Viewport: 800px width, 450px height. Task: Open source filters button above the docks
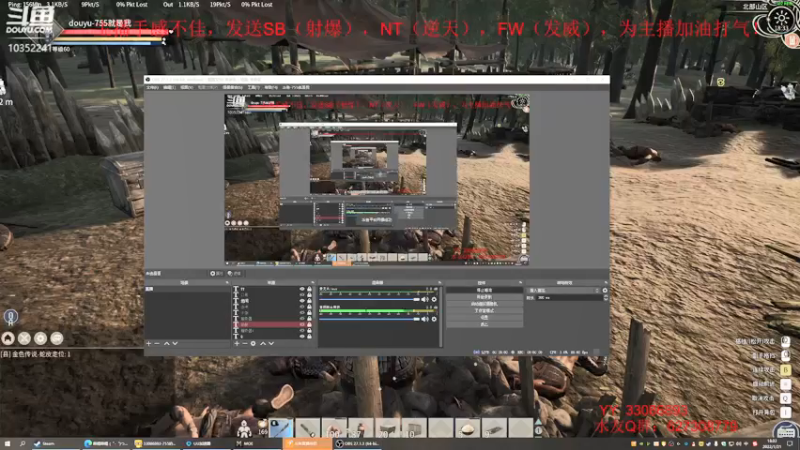click(x=234, y=273)
